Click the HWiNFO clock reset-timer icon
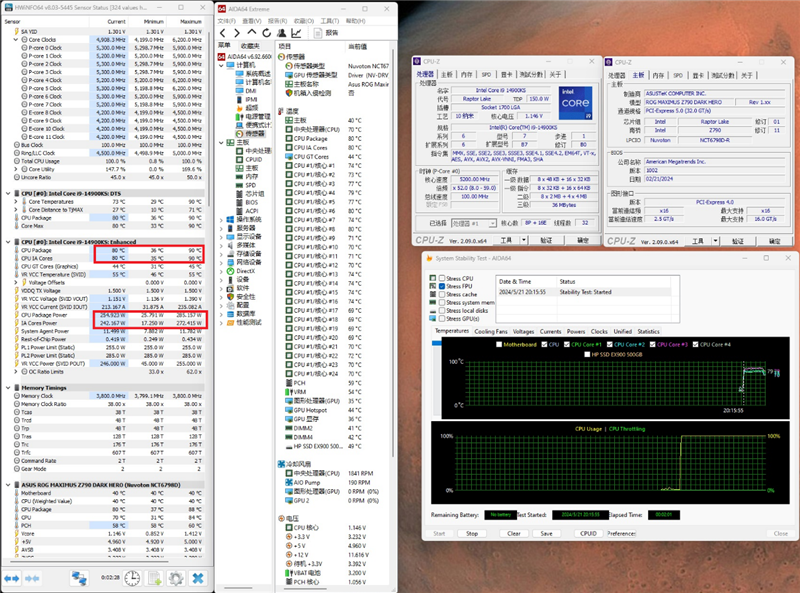The width and height of the screenshot is (800, 593). click(x=132, y=578)
